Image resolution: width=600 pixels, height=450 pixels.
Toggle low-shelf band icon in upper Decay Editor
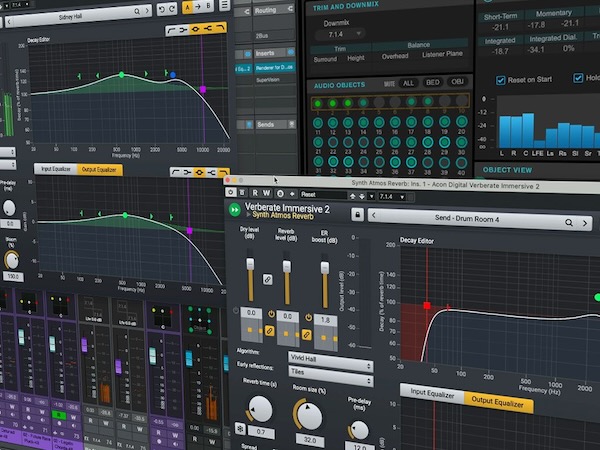pos(183,30)
